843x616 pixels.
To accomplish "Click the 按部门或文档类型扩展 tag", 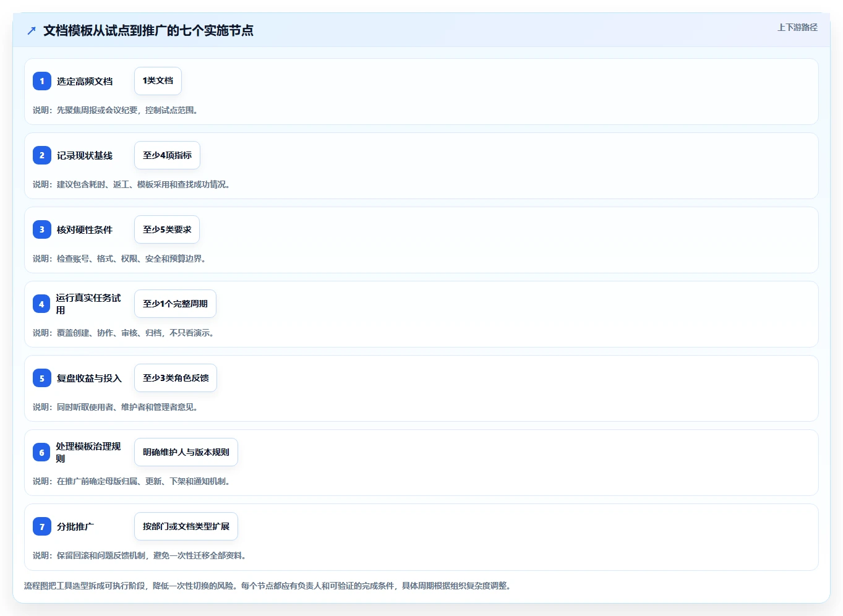I will (x=186, y=526).
